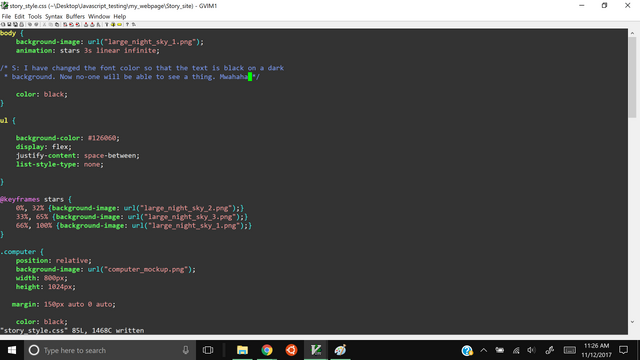Viewport: 640px width, 360px height.
Task: Expand hidden system tray icons
Action: (484, 350)
